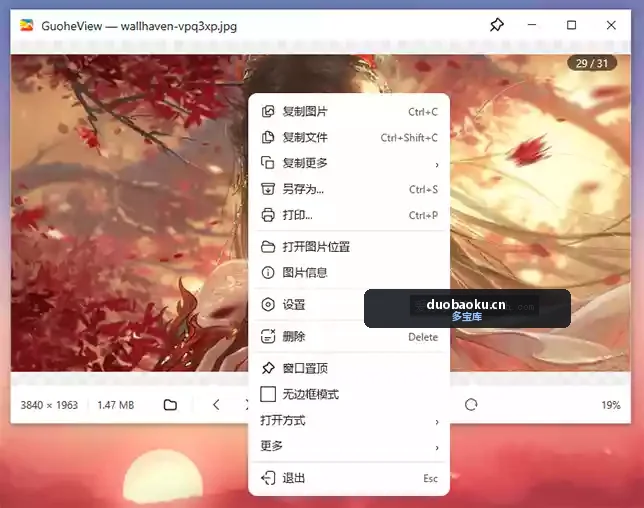The width and height of the screenshot is (644, 508).
Task: Select 打印... menu entry
Action: [x=349, y=215]
